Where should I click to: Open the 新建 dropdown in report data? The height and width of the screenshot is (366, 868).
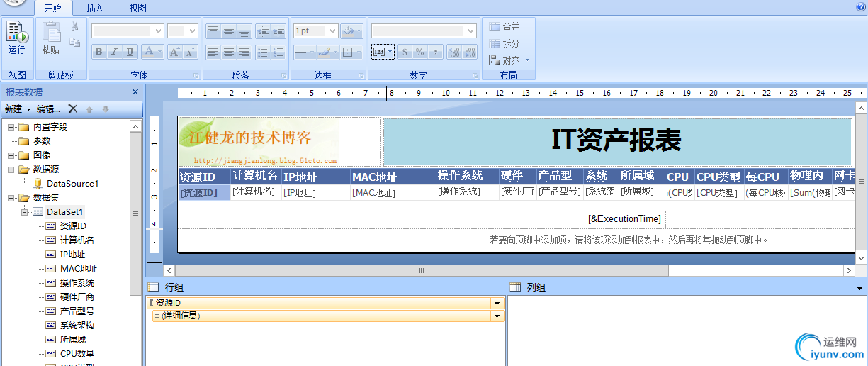pos(18,109)
